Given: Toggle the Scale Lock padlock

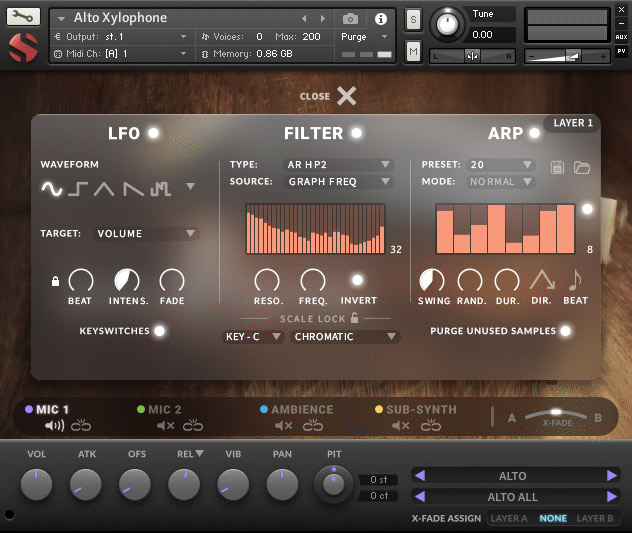Looking at the screenshot, I should coord(354,318).
